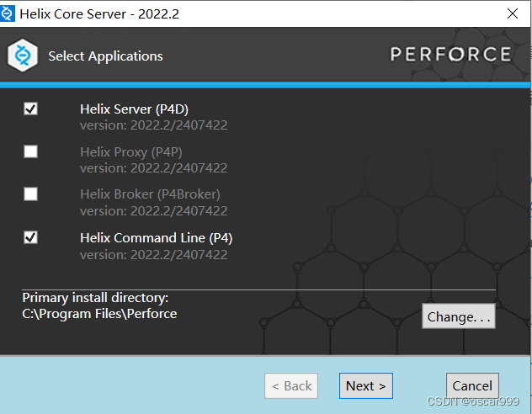Image resolution: width=532 pixels, height=414 pixels.
Task: Close the Helix Core Server installer window
Action: pos(513,14)
